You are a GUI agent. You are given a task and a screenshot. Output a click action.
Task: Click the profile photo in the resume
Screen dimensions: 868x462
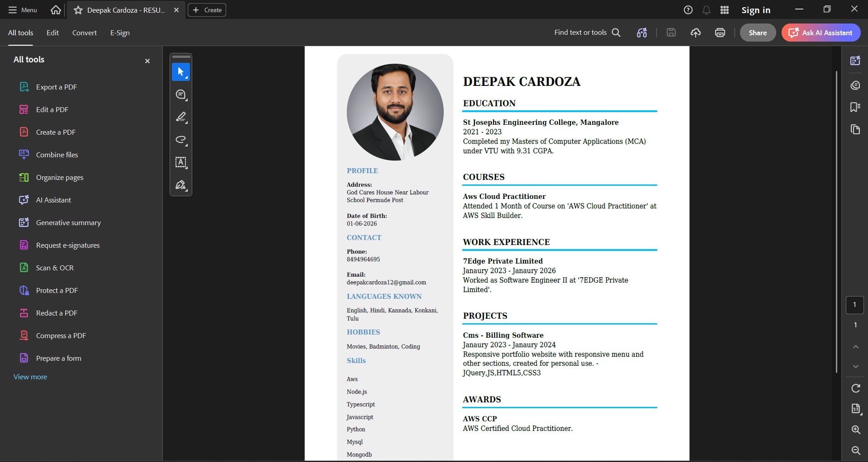tap(395, 112)
